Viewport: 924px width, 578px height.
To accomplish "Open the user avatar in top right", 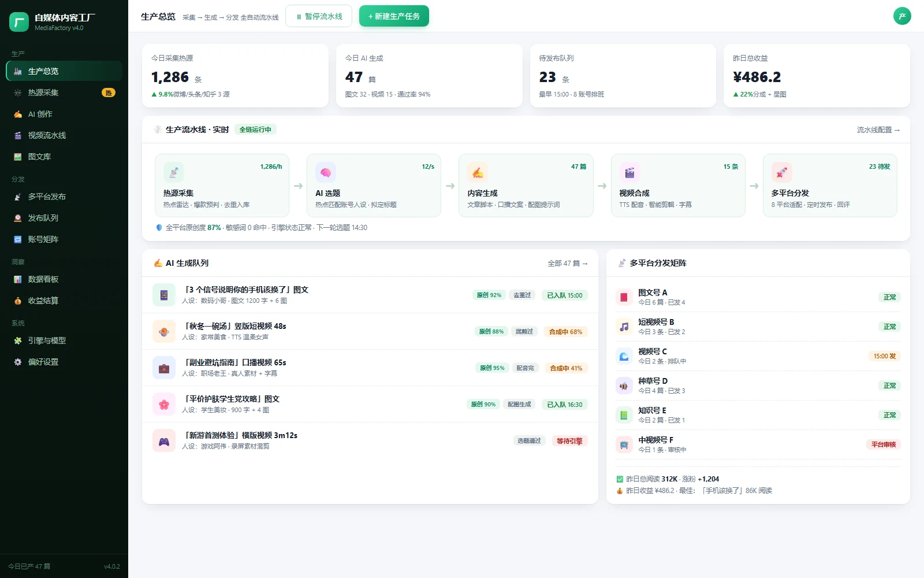I will point(902,16).
